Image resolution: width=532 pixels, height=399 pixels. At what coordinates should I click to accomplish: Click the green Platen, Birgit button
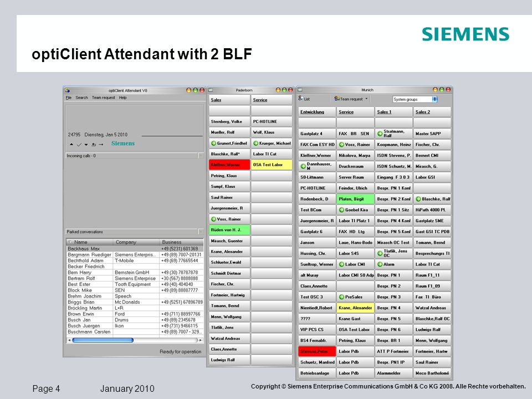(355, 199)
